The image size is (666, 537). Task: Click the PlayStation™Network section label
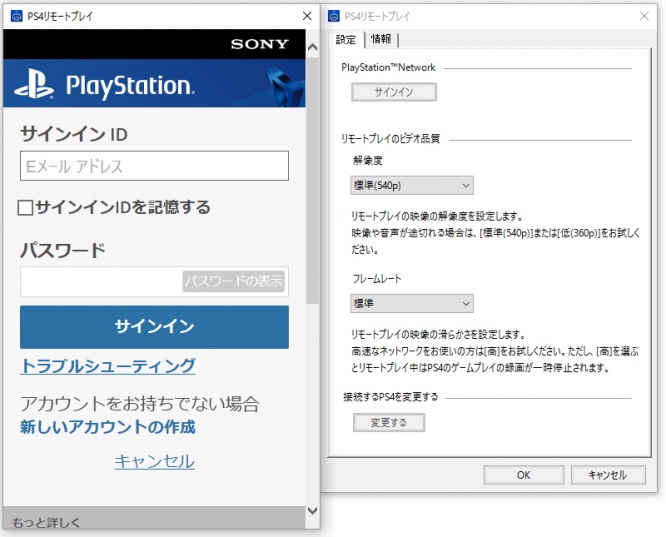[389, 67]
